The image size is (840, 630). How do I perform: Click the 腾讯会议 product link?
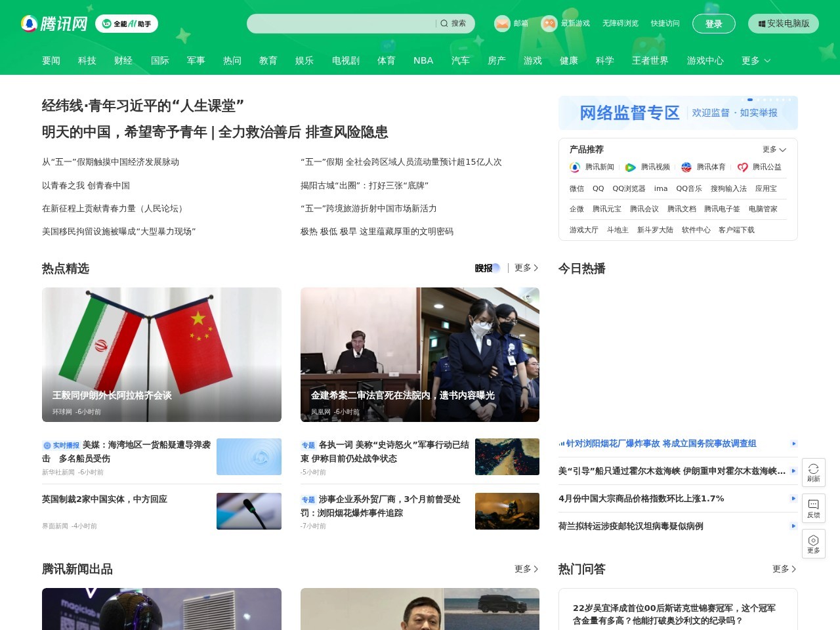pyautogui.click(x=644, y=209)
